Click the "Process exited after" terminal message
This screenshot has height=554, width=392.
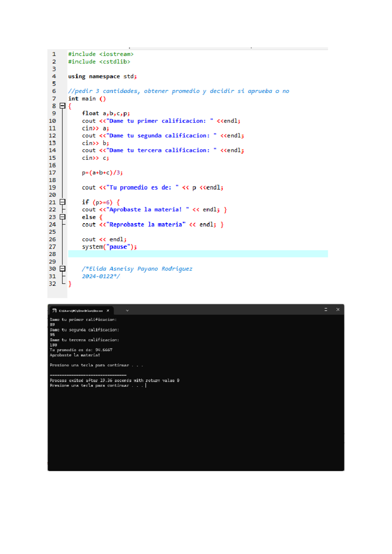[114, 381]
